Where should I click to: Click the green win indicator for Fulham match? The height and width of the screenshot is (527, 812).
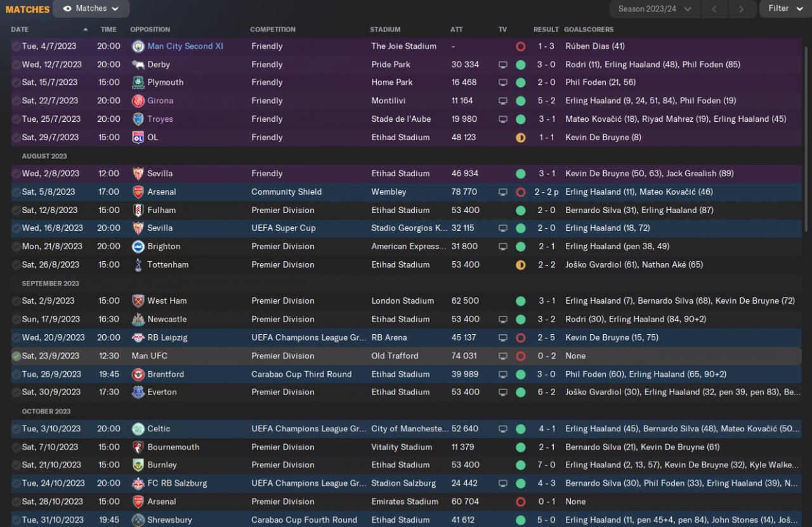coord(521,210)
